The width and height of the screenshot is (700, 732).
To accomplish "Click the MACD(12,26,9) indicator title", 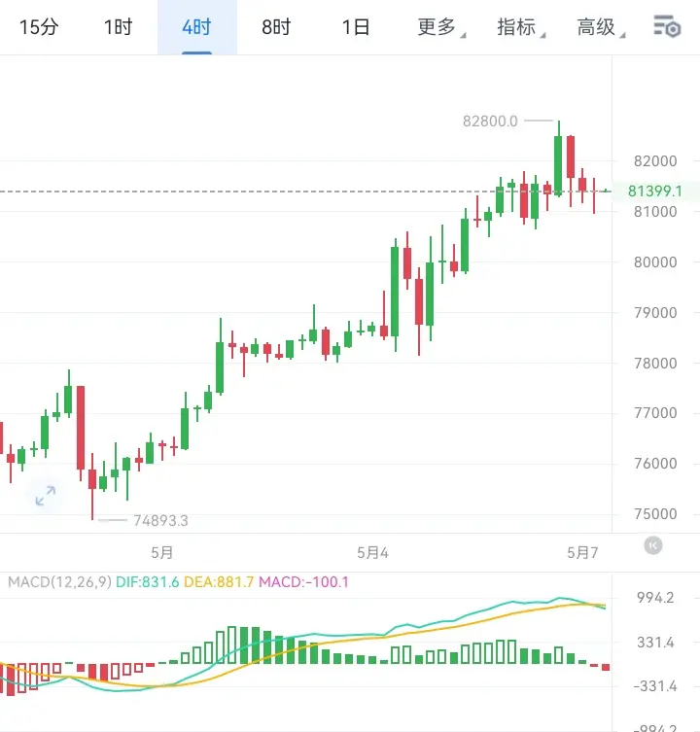I will point(59,582).
